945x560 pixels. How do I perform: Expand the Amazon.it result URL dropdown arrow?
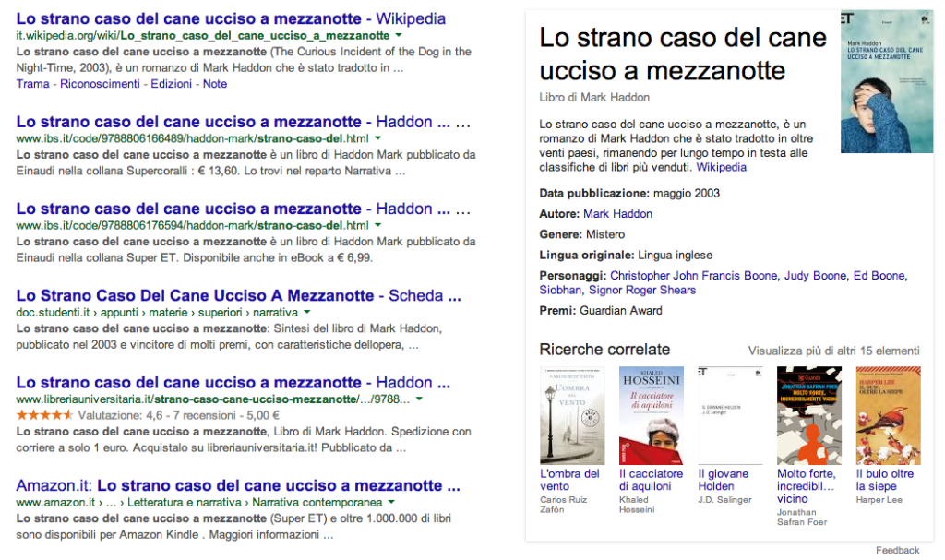click(x=392, y=503)
